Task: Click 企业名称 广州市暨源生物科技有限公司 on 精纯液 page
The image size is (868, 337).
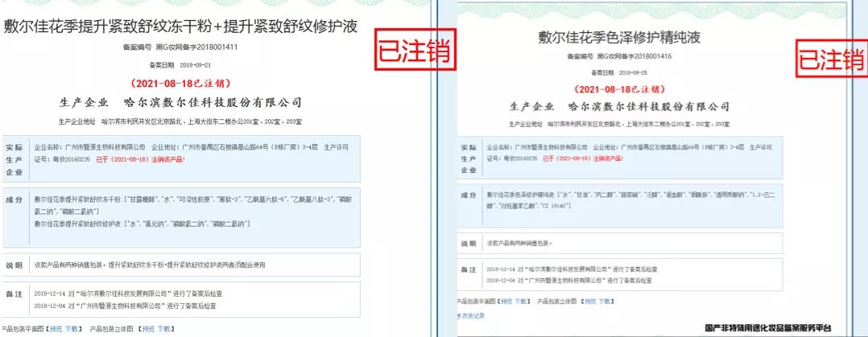Action: [x=537, y=148]
